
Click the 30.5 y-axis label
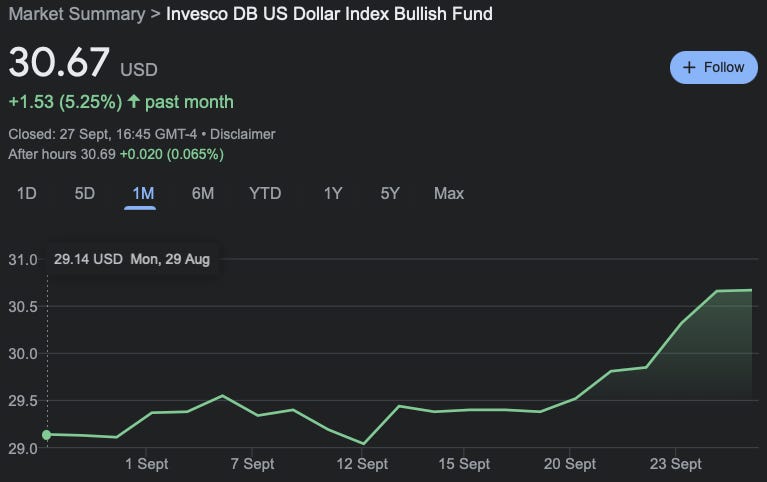[x=23, y=307]
